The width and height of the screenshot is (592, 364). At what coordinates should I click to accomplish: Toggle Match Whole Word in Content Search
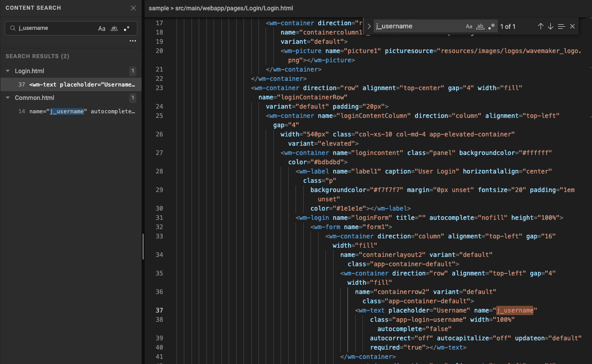[114, 28]
